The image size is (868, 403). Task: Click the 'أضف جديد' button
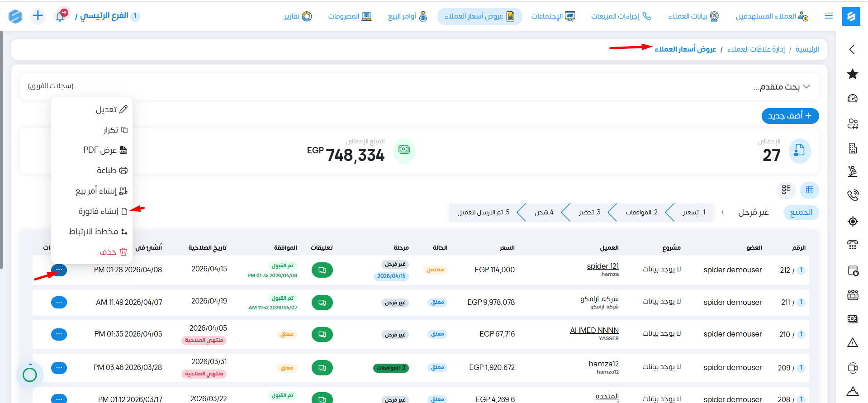(x=790, y=116)
